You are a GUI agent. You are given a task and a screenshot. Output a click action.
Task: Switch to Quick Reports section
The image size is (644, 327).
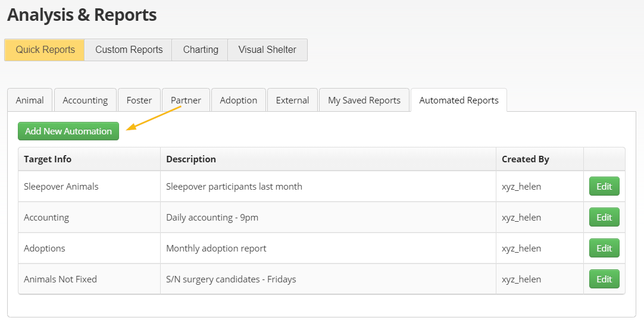click(x=45, y=50)
